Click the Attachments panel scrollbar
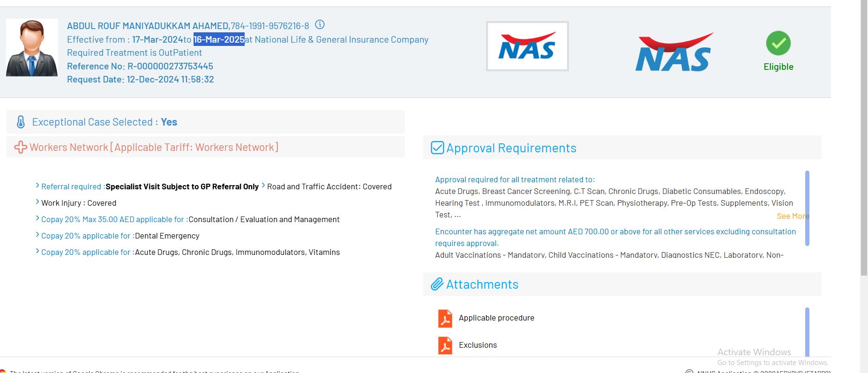Viewport: 868px width, 373px height. pos(807,332)
